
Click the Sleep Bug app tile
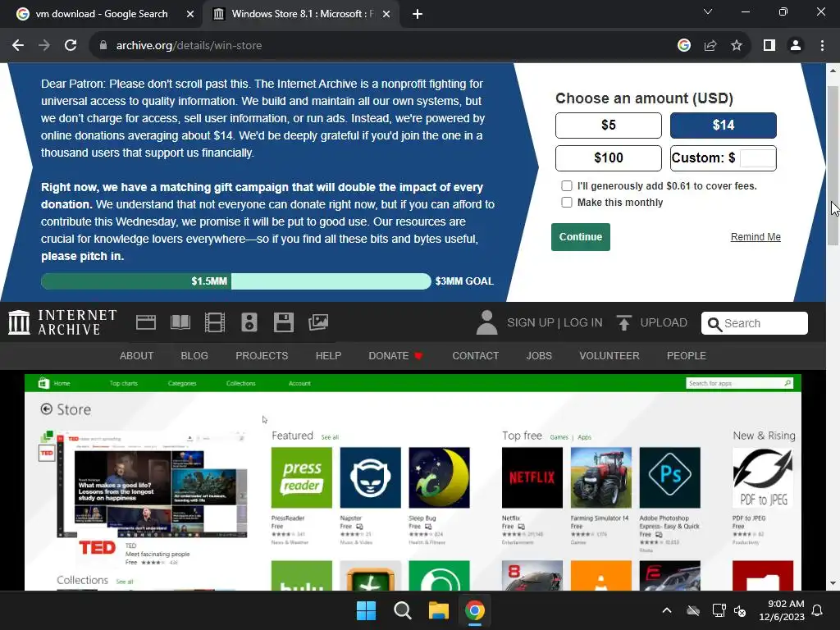click(x=440, y=478)
